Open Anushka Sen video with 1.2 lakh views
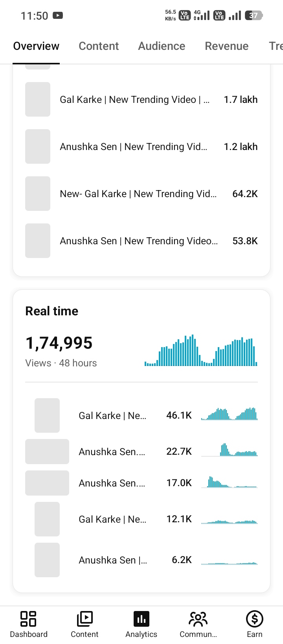 click(141, 146)
